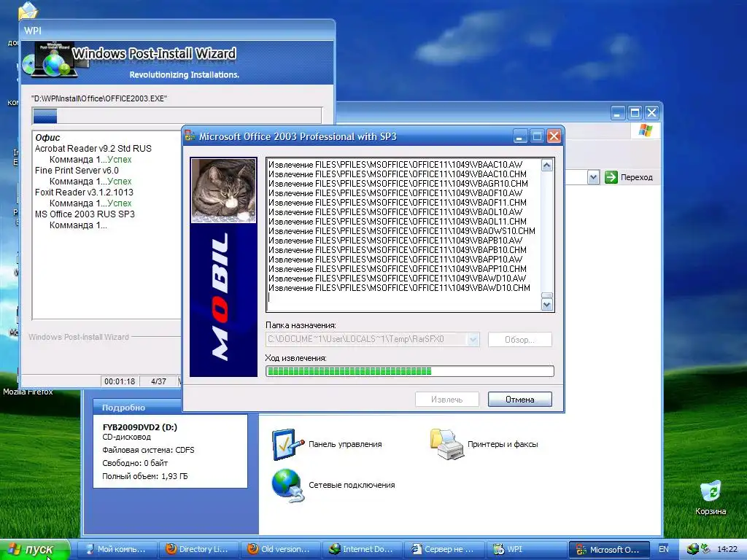Click the elapsed time 00:01:18 status field
Viewport: 747px width, 560px height.
pyautogui.click(x=120, y=381)
